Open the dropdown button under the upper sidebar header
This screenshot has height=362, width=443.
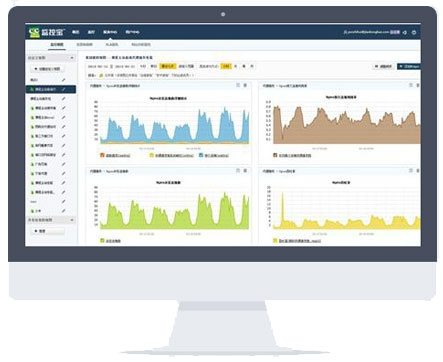[x=48, y=69]
